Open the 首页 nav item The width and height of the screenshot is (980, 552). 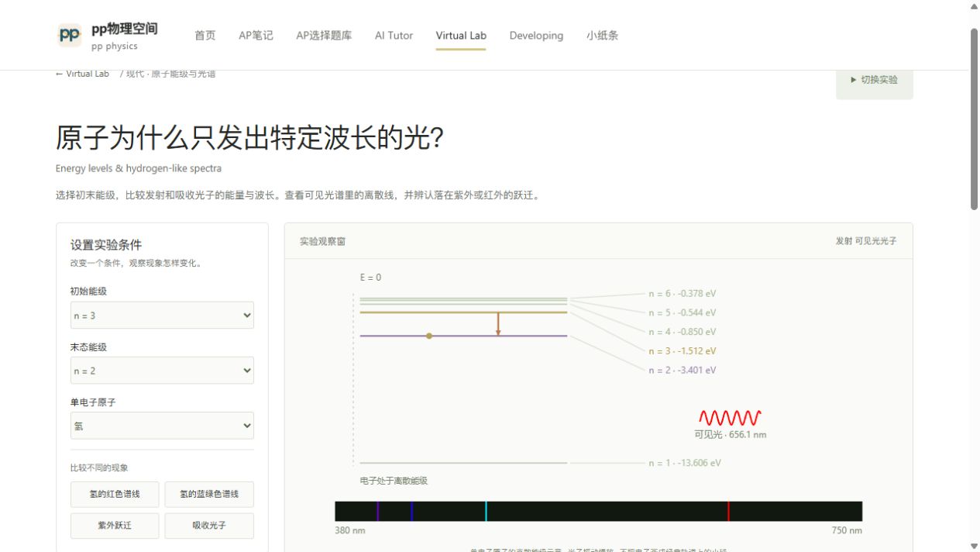click(205, 36)
